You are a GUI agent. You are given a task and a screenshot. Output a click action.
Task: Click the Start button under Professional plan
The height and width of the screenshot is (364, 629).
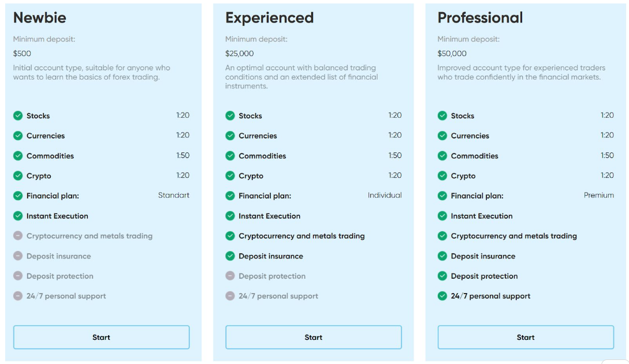coord(526,337)
